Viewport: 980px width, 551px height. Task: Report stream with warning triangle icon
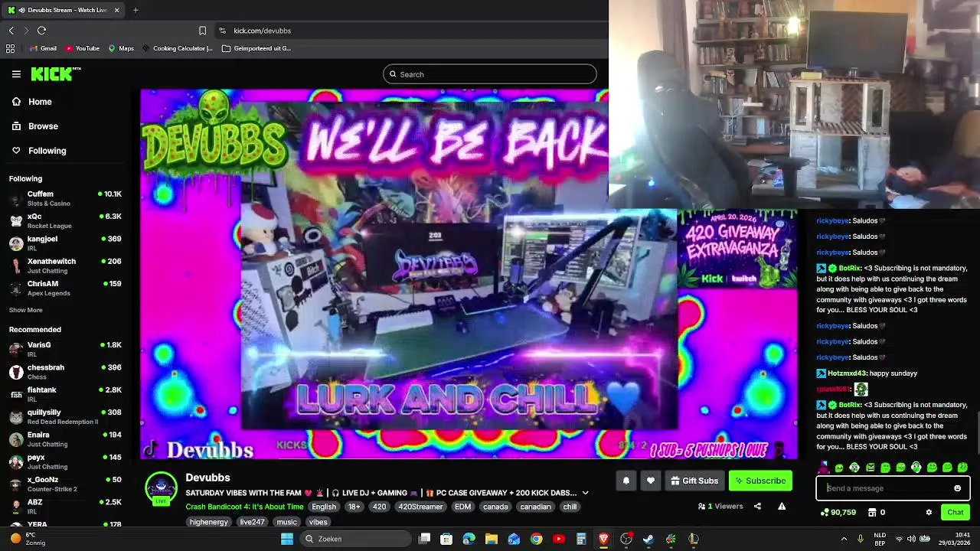tap(782, 506)
